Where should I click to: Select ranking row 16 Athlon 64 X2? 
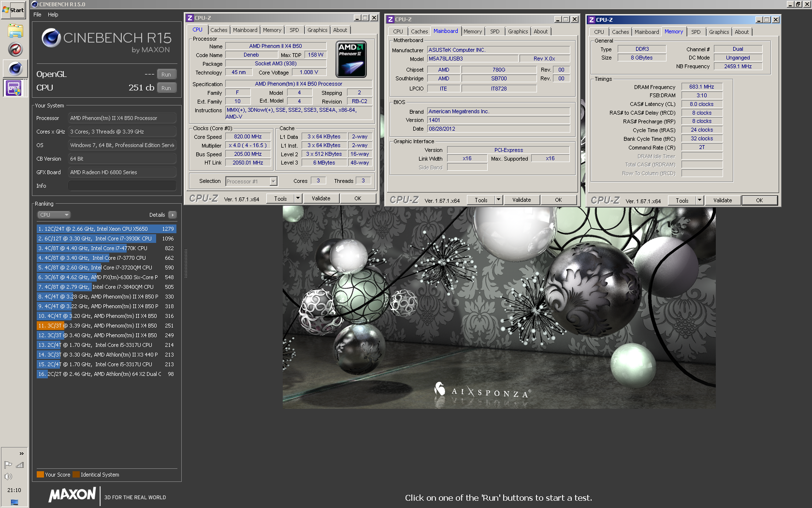pyautogui.click(x=106, y=374)
